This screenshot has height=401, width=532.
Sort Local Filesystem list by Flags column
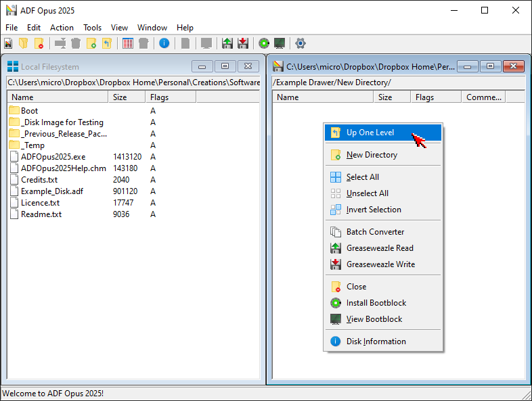[171, 97]
